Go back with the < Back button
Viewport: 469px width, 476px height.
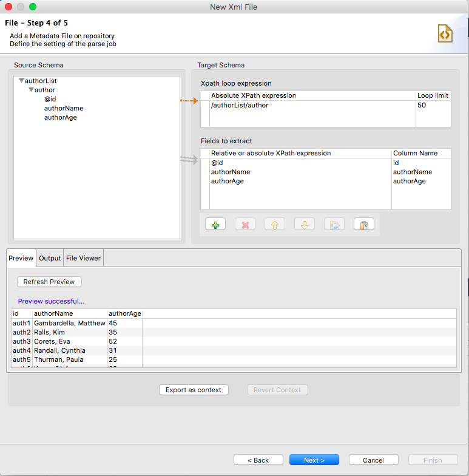[258, 460]
